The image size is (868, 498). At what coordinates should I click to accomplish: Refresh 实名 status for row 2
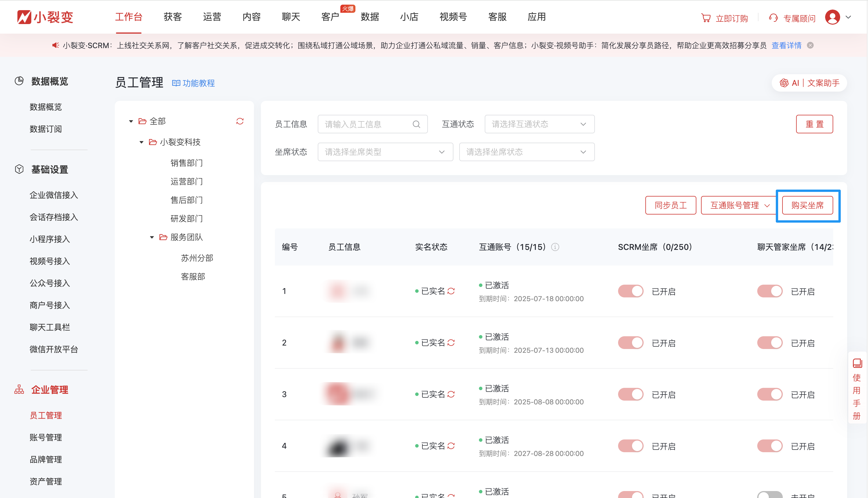(x=451, y=343)
